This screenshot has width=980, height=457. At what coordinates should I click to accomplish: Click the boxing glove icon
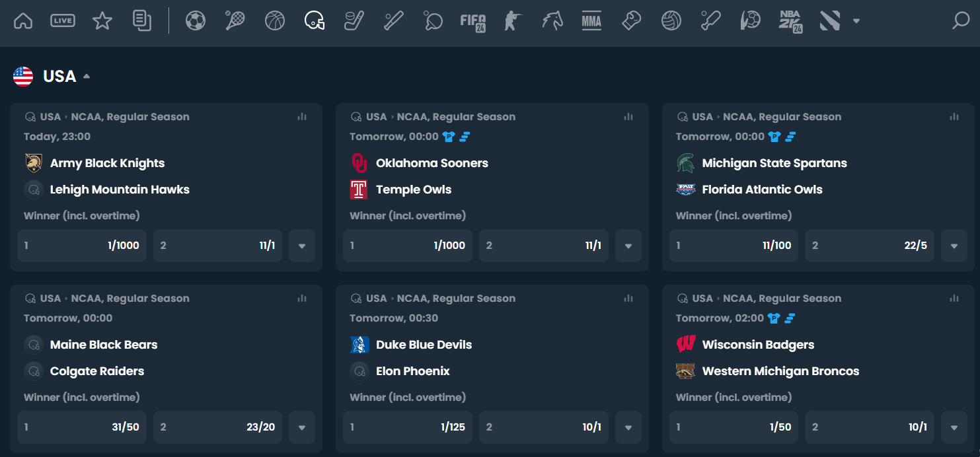click(631, 20)
